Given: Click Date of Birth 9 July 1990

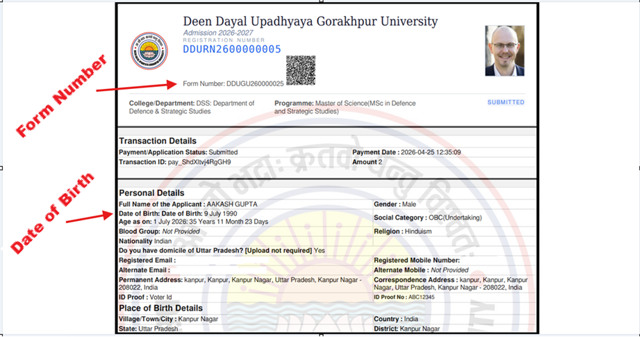Looking at the screenshot, I should coord(178,214).
